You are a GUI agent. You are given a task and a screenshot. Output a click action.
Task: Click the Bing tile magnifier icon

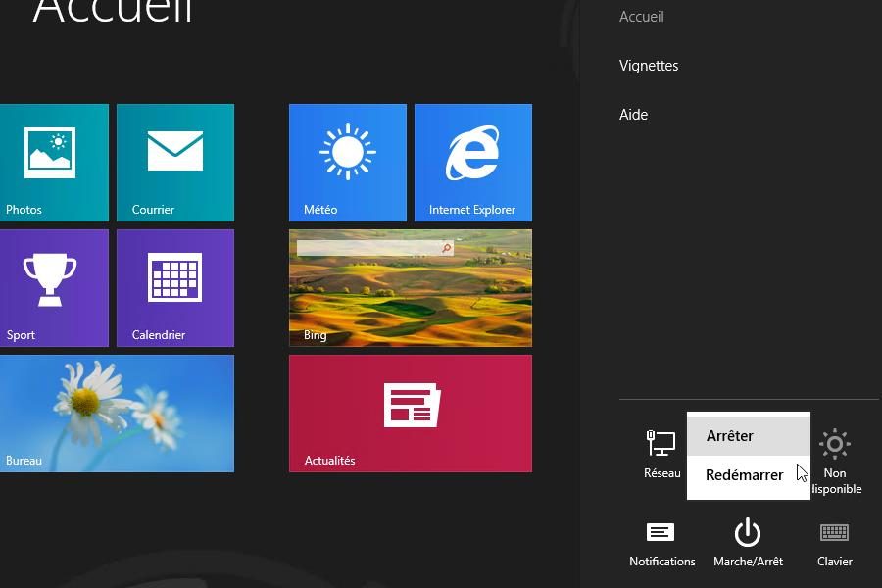pyautogui.click(x=447, y=249)
